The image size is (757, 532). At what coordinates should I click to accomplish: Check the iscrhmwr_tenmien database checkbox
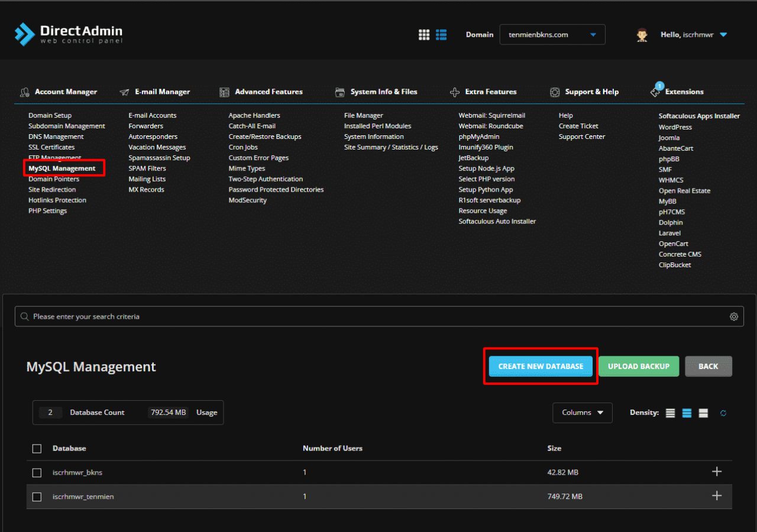click(37, 497)
